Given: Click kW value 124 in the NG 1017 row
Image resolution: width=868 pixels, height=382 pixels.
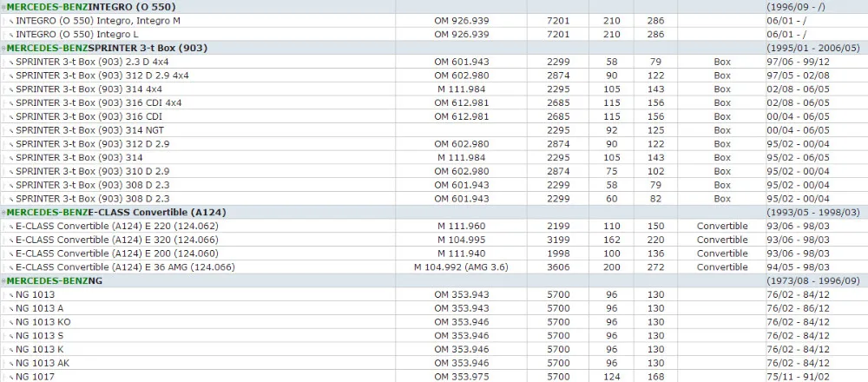Looking at the screenshot, I should 612,377.
